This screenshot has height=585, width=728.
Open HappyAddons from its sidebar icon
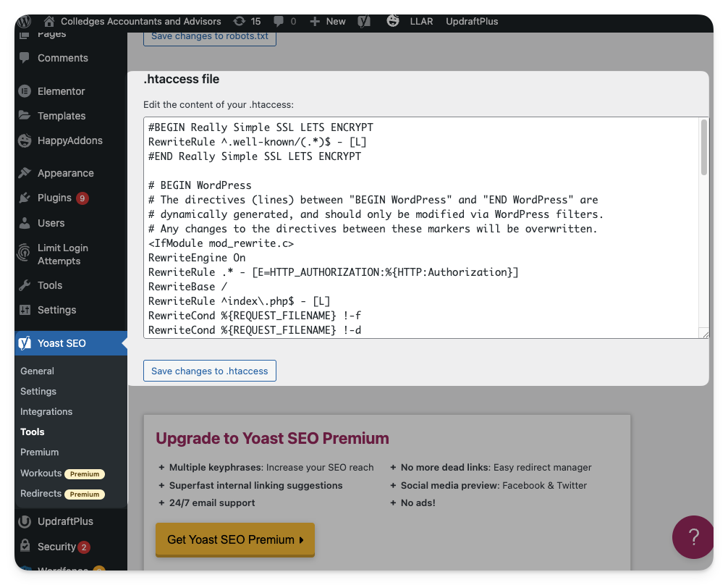click(x=25, y=140)
